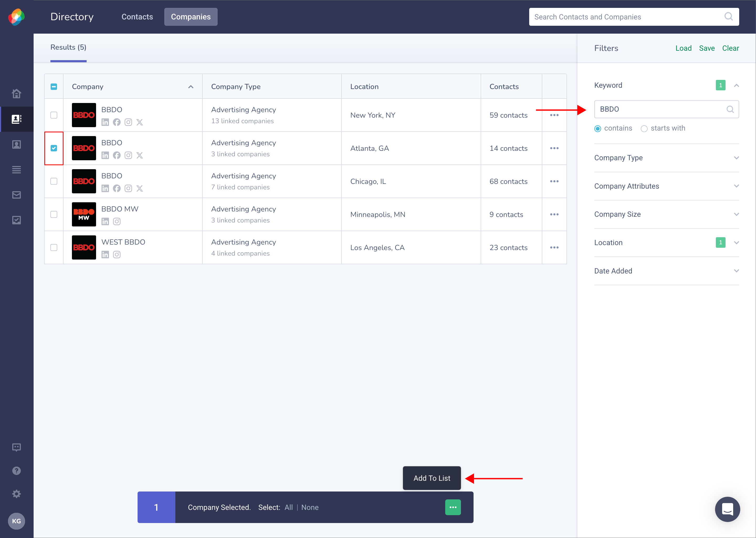
Task: Select All companies in the selection bar
Action: tap(289, 508)
